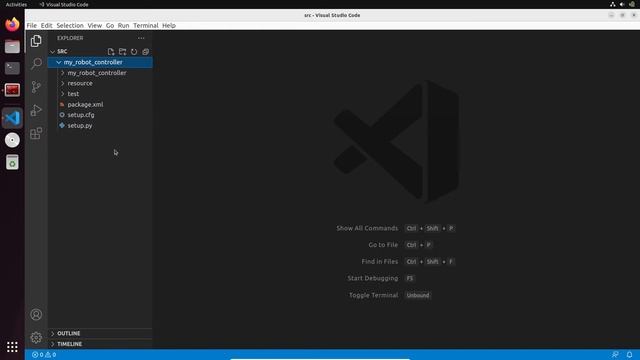Show Applications grid in dock
The height and width of the screenshot is (360, 640).
point(12,347)
